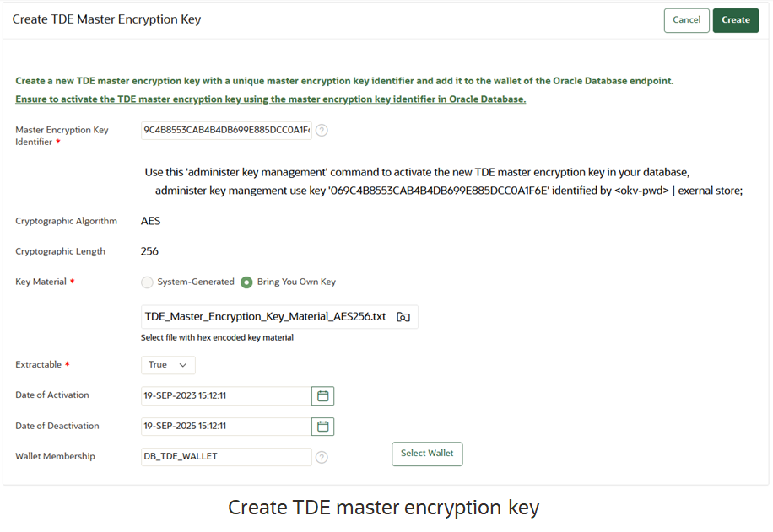Expand the Extractable value list chevron

[x=182, y=365]
